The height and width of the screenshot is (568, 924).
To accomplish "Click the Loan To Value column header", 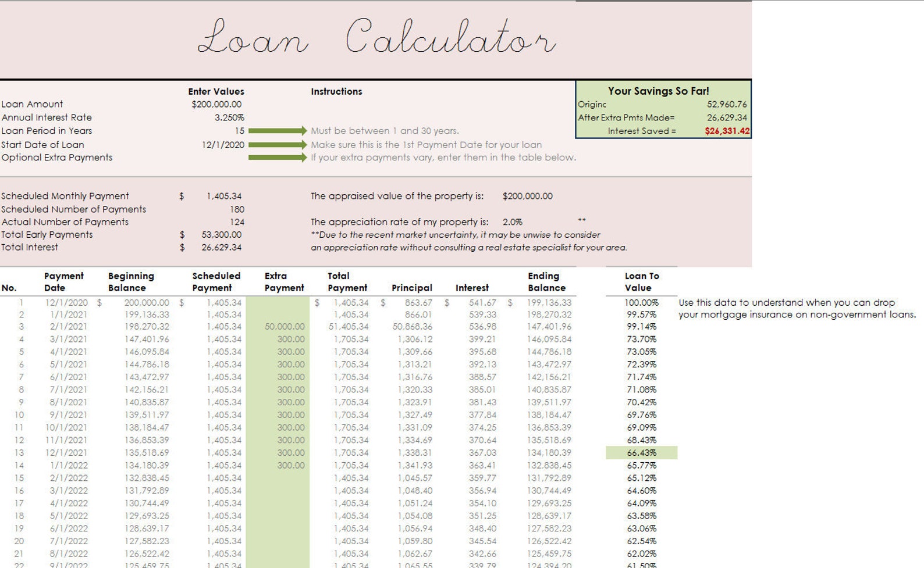I will (x=642, y=282).
